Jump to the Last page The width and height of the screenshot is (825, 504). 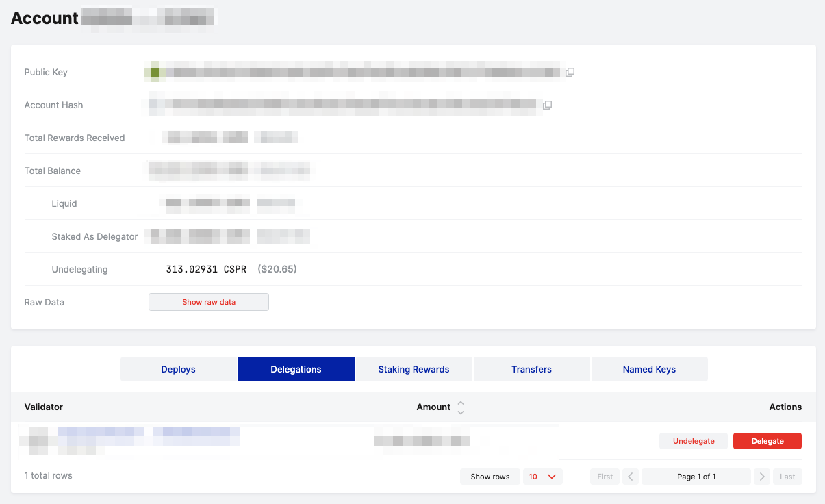click(787, 477)
